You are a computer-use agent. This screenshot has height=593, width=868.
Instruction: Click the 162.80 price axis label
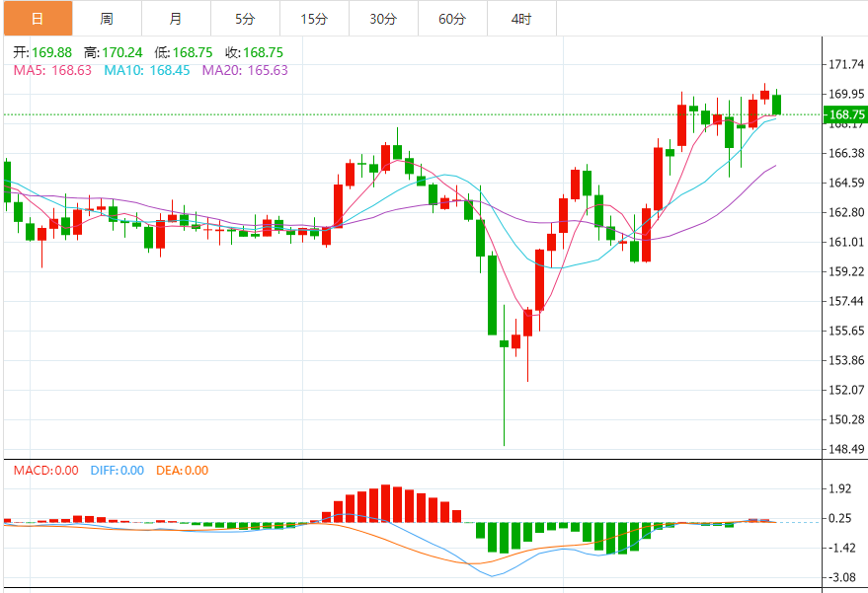click(846, 212)
